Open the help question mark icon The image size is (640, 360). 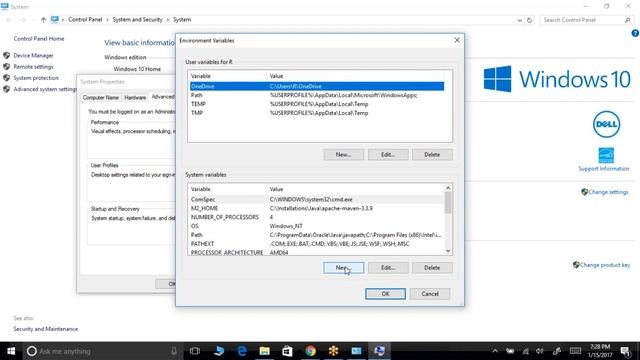point(635,33)
